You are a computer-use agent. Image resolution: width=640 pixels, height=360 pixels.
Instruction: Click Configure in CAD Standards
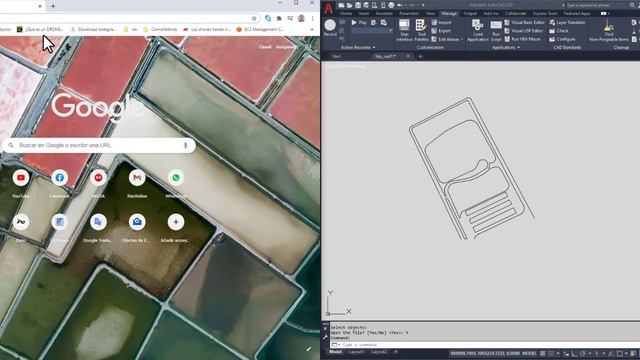[x=562, y=39]
